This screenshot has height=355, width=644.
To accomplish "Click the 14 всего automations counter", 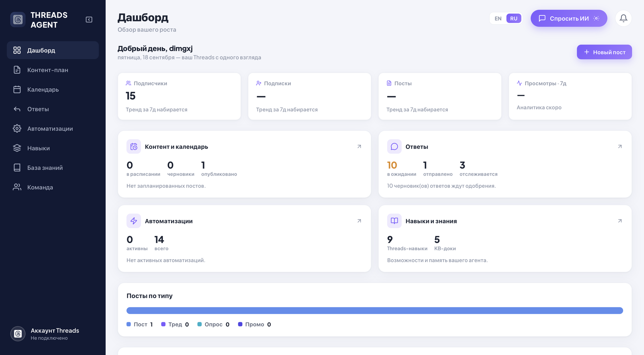I will coord(161,243).
